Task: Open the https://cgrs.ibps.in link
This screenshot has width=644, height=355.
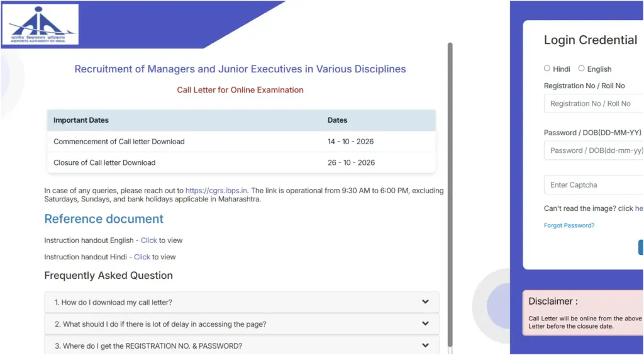Action: tap(216, 191)
